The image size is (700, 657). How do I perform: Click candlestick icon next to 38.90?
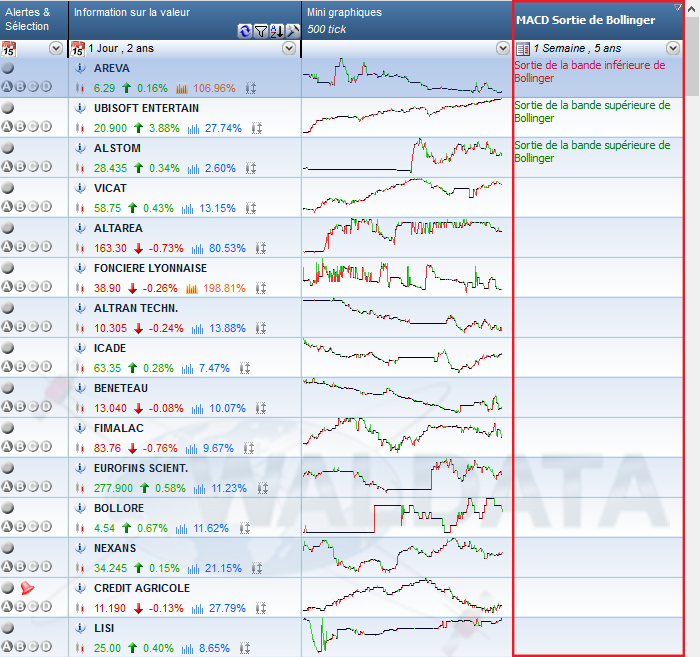pyautogui.click(x=80, y=288)
